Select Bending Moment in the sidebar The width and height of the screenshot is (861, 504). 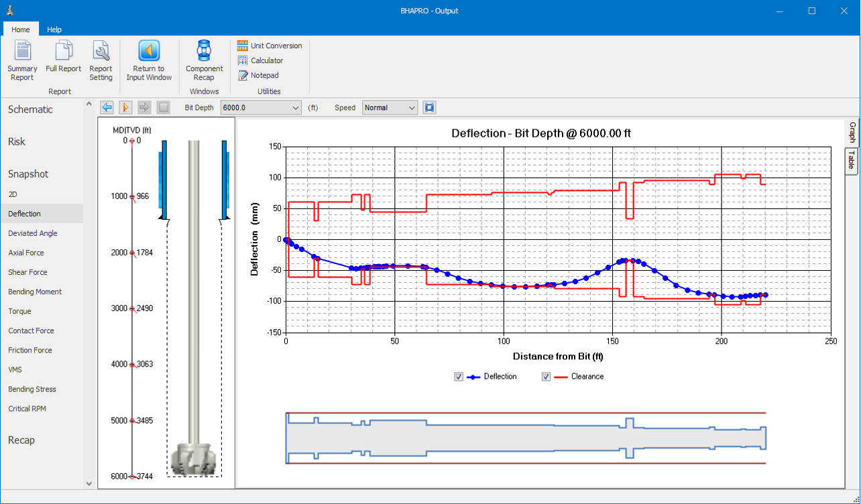point(35,292)
